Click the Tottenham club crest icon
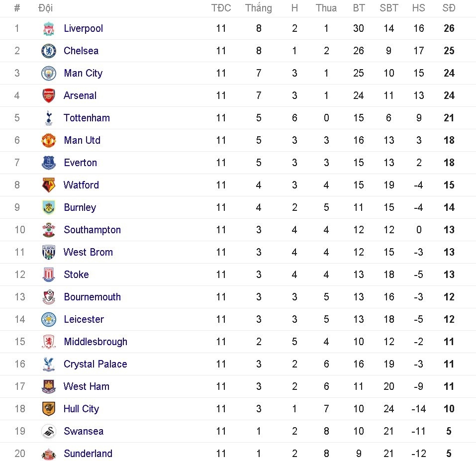The image size is (476, 461). point(48,118)
